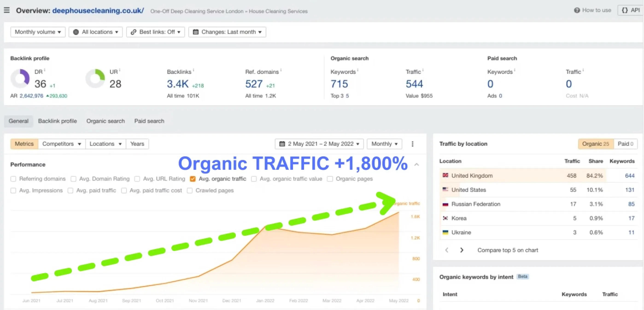644x310 pixels.
Task: Enable the Avg. Domain Rating checkbox
Action: coord(73,179)
